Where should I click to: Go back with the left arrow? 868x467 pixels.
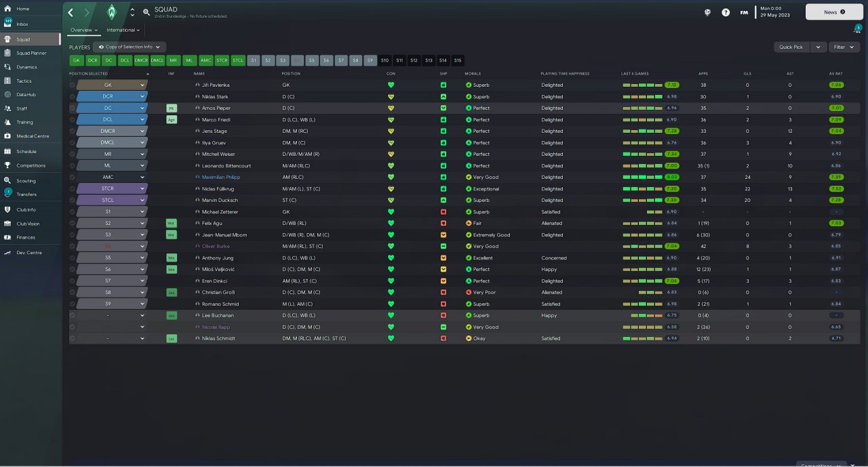point(71,12)
